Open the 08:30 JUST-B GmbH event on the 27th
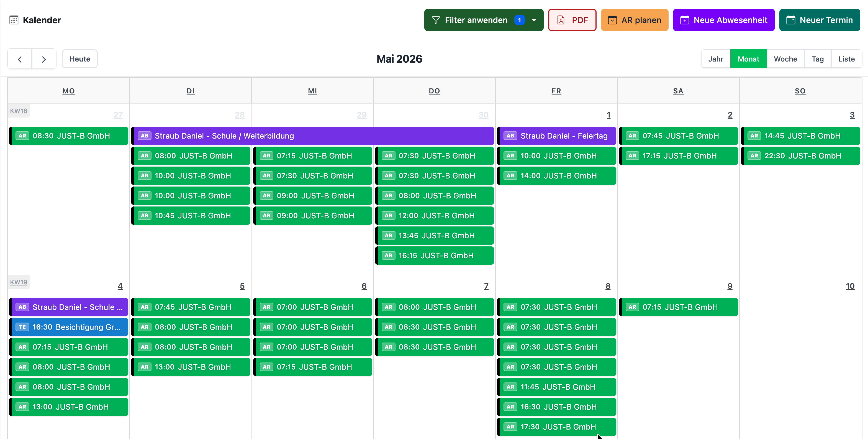This screenshot has height=439, width=868. tap(68, 136)
